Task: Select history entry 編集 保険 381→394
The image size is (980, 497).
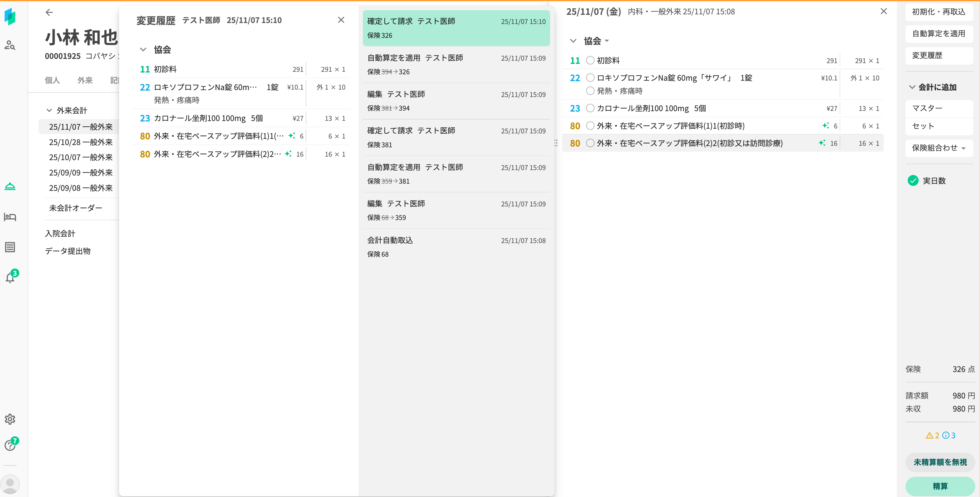Action: coord(456,101)
